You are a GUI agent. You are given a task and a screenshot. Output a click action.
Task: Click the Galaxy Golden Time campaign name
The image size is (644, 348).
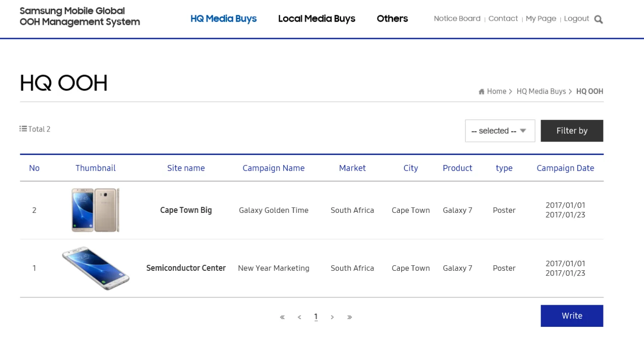[x=274, y=210]
